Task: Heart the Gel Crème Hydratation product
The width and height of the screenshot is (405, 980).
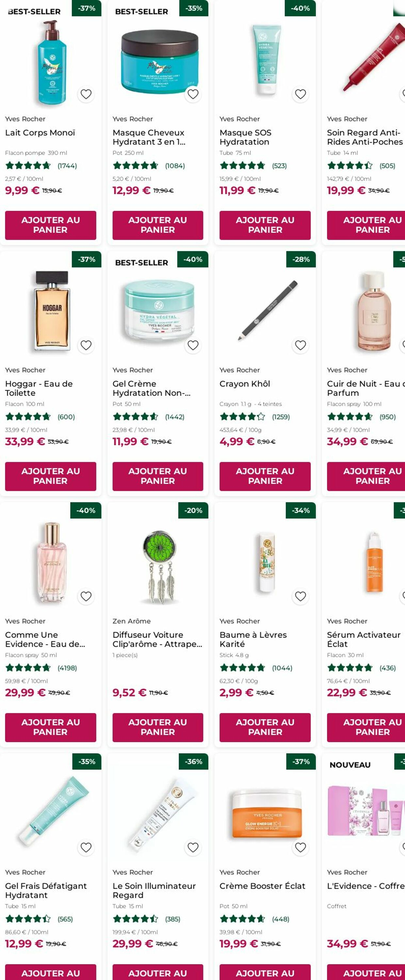Action: [x=193, y=345]
